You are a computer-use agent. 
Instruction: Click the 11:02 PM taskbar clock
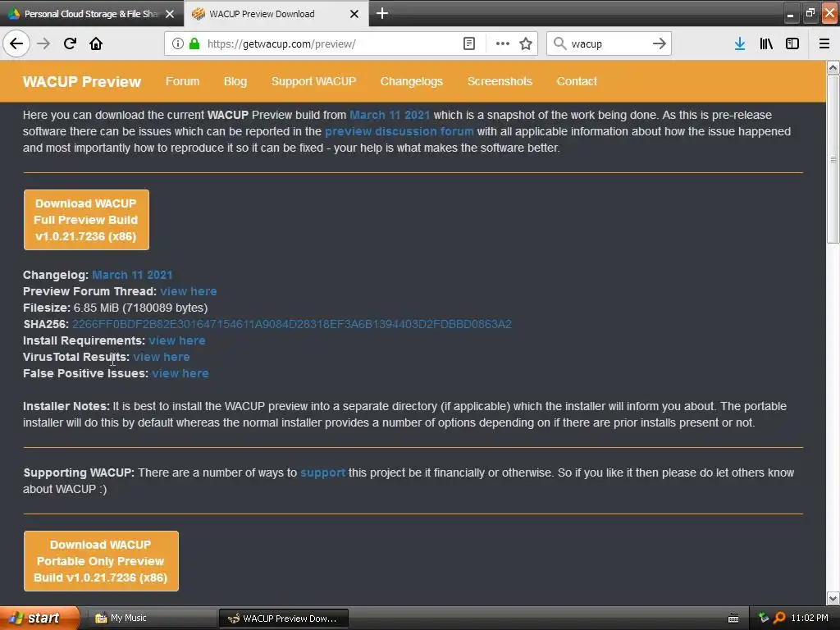pyautogui.click(x=810, y=618)
